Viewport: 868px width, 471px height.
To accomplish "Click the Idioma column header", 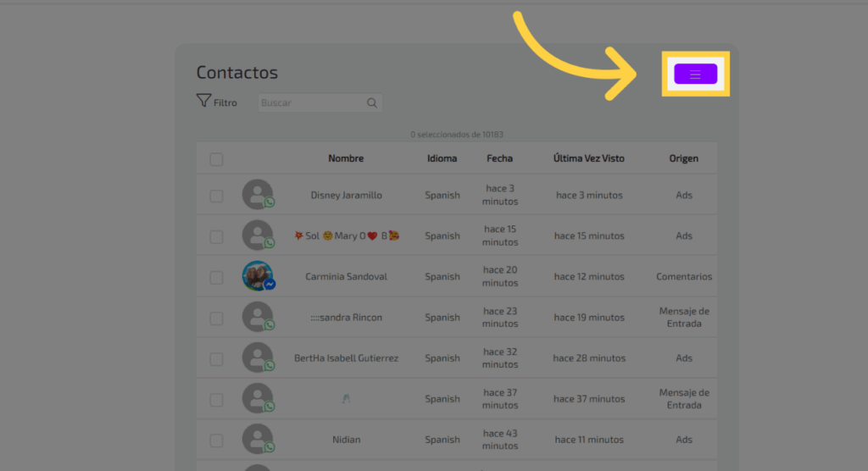I will click(x=442, y=158).
